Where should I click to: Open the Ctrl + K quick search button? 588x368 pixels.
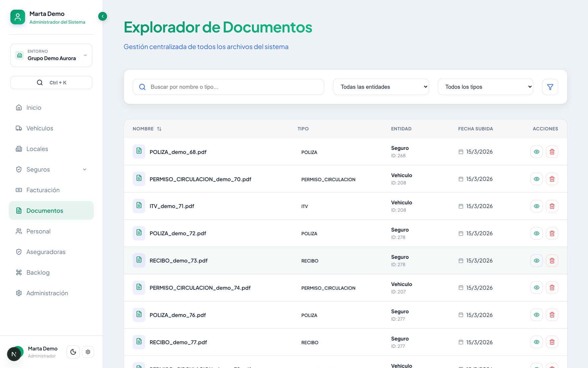click(x=51, y=83)
